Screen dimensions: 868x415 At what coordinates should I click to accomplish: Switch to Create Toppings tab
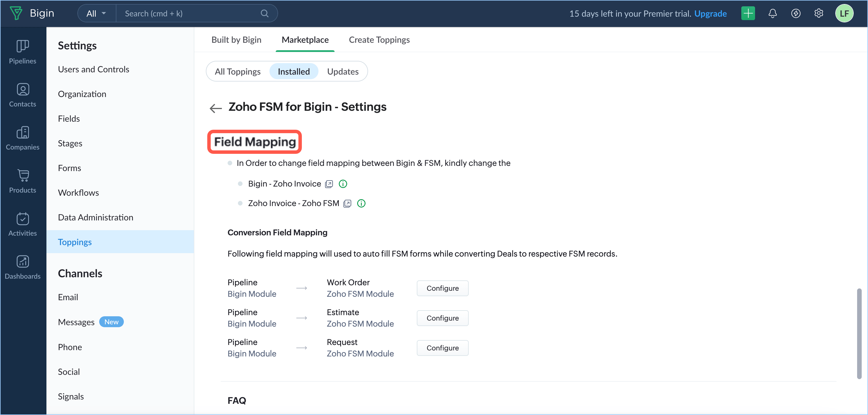tap(379, 40)
